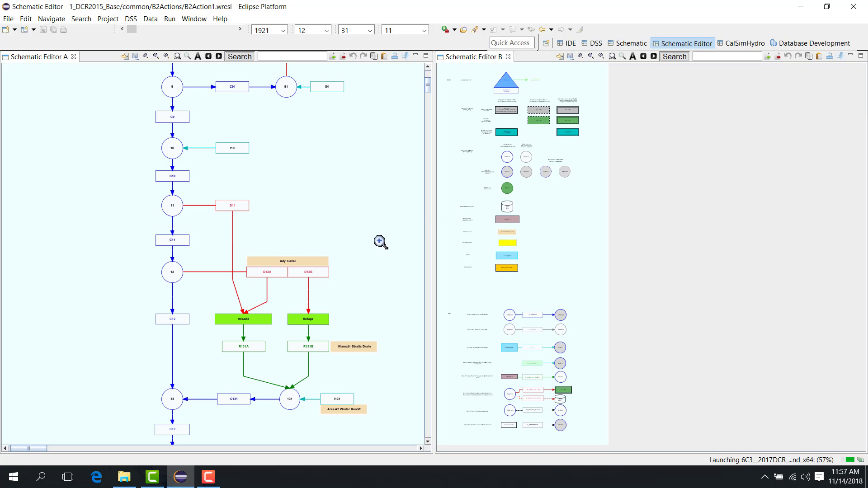Open the DSS menu

(131, 19)
